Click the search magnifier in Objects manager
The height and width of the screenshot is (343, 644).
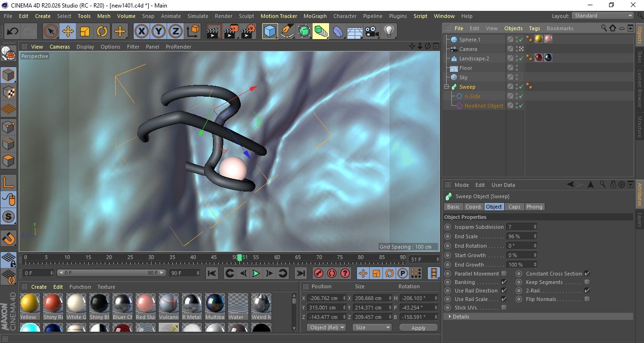coord(604,28)
